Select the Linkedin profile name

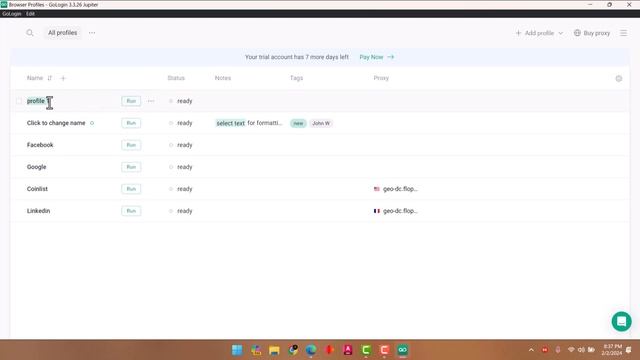[x=38, y=211]
